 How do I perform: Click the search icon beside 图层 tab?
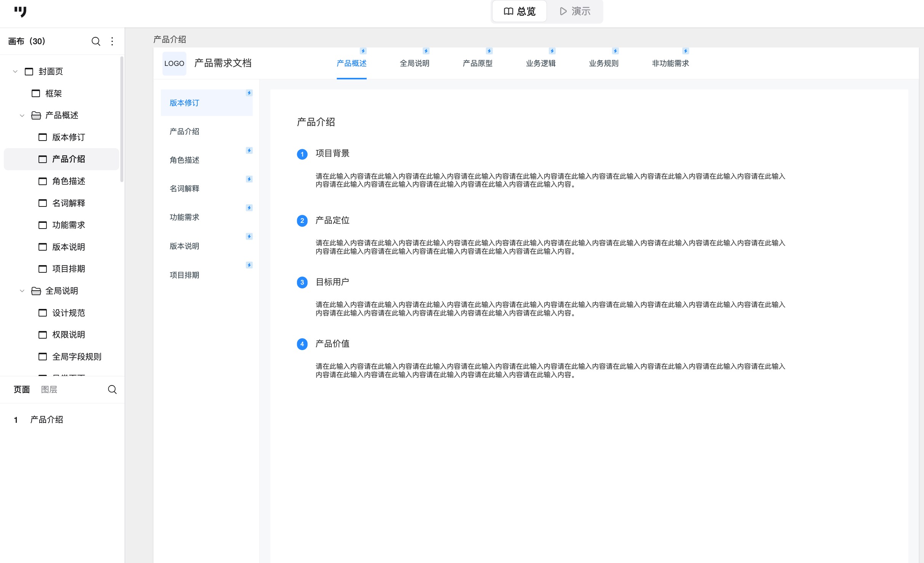tap(112, 389)
